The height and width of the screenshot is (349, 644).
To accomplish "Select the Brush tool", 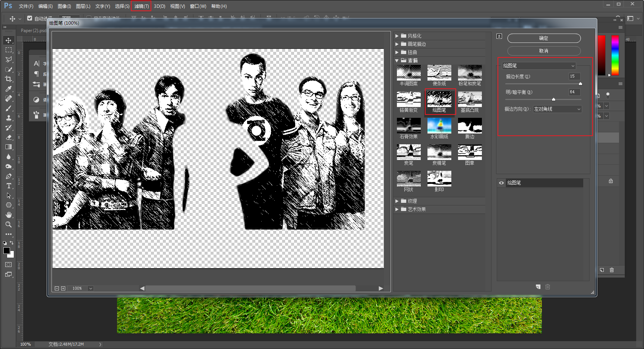I will point(9,108).
